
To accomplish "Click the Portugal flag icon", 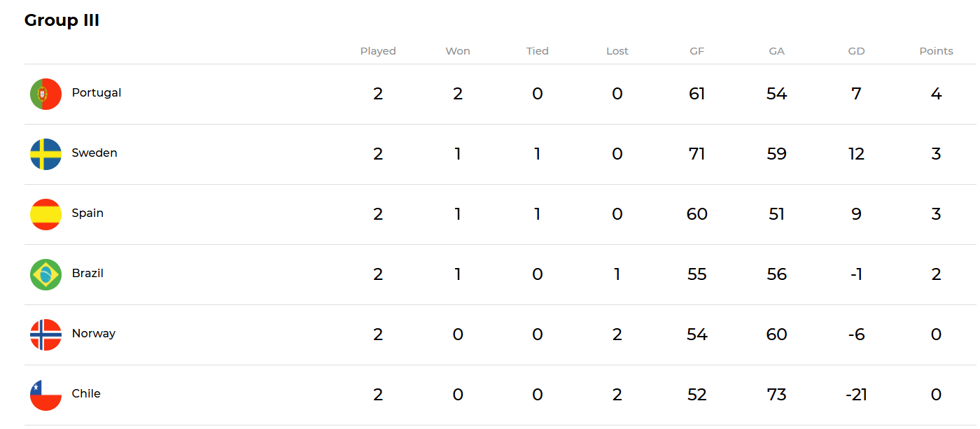I will 45,94.
